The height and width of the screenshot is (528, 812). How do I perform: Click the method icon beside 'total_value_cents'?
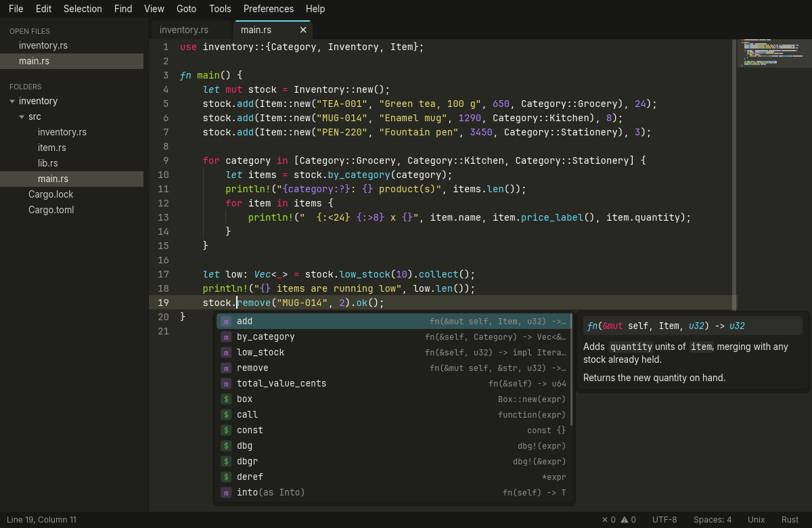click(226, 384)
